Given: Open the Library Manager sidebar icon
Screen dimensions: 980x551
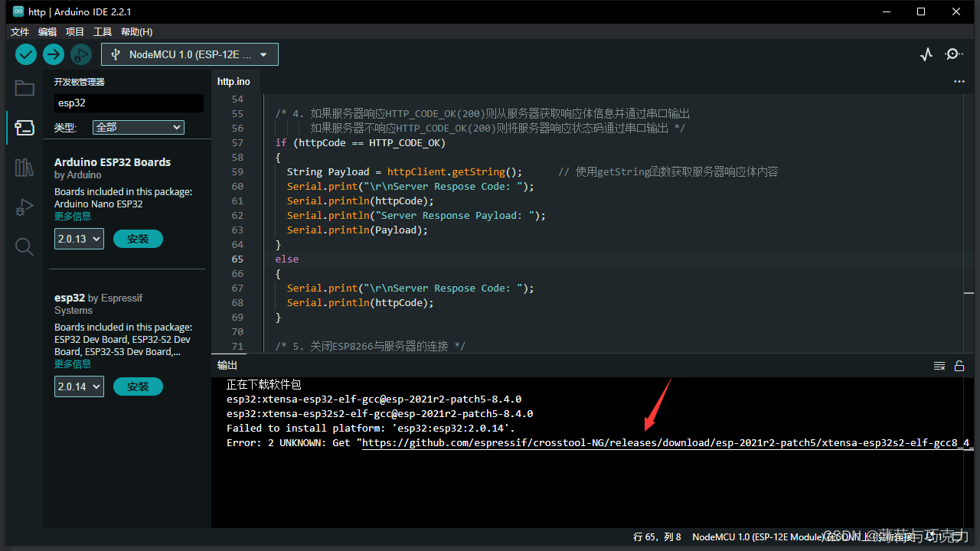Looking at the screenshot, I should coord(24,168).
